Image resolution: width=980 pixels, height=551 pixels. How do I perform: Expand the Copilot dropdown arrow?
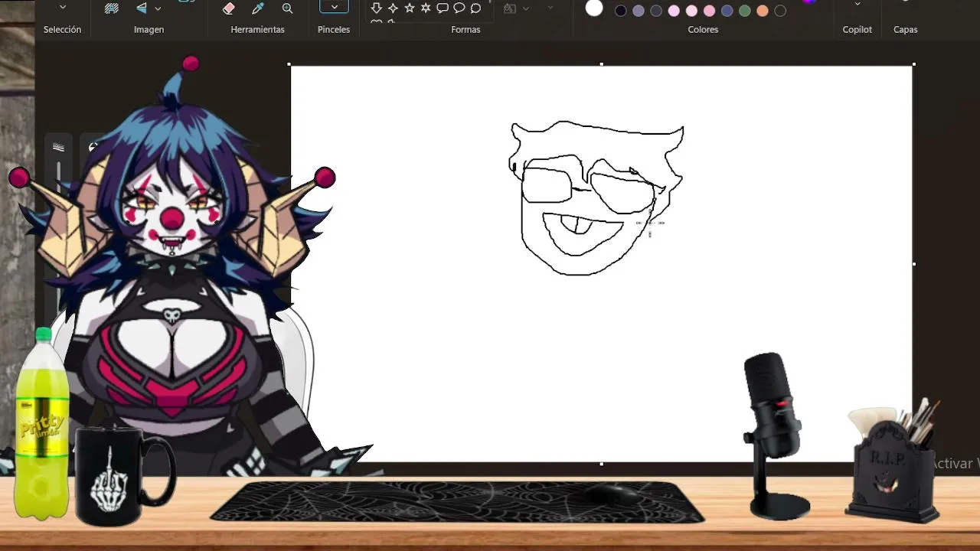(857, 5)
